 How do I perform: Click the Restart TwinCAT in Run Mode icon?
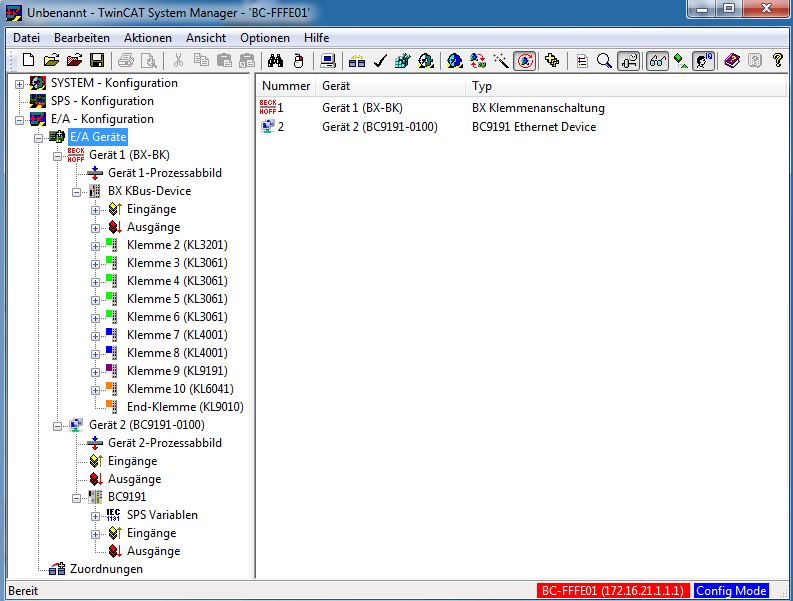[x=426, y=61]
